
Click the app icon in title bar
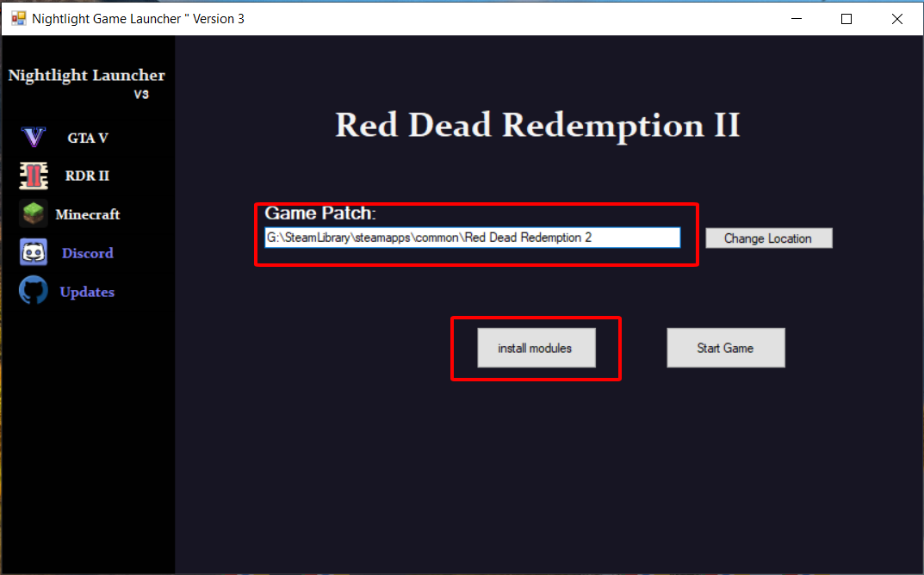point(18,18)
